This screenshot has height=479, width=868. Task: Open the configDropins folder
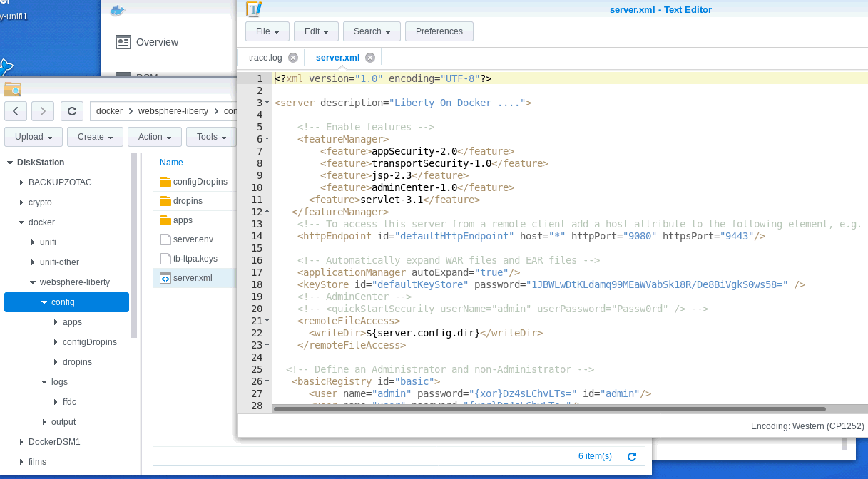(200, 181)
